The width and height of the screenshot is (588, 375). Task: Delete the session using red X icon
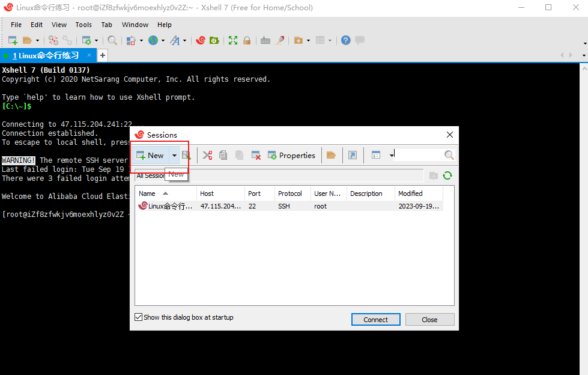(x=255, y=155)
